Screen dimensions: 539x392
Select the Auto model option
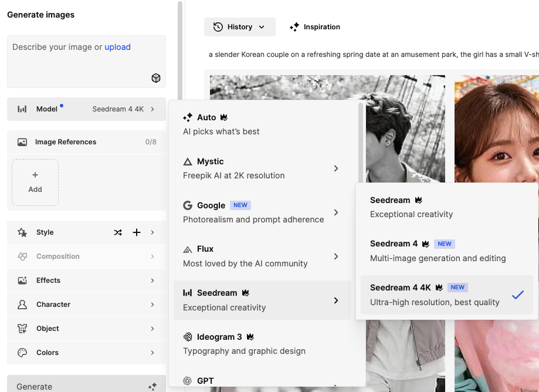[x=263, y=124]
